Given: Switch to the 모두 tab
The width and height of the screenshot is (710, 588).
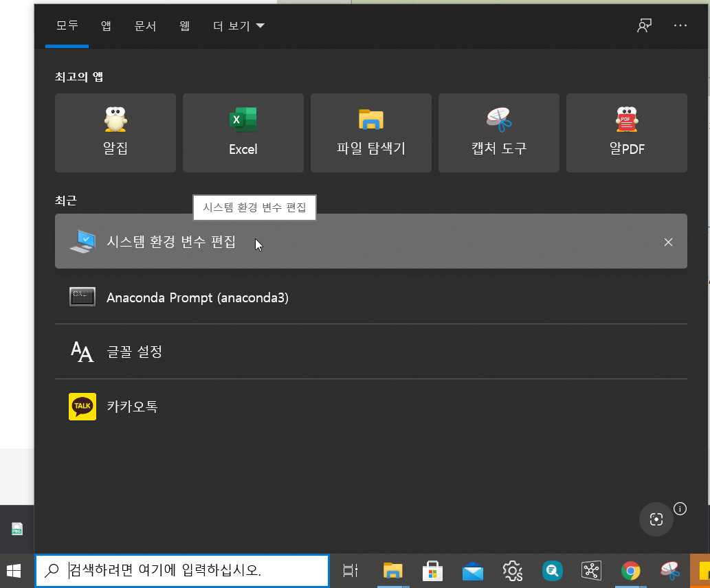Looking at the screenshot, I should coord(67,26).
